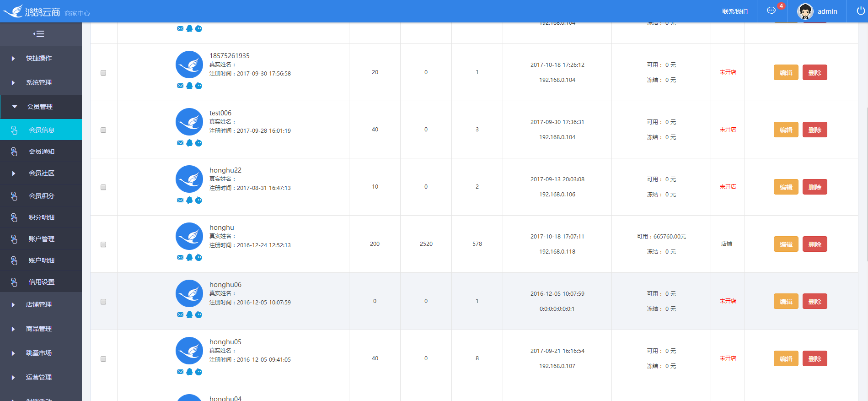
Task: Click the hand icon beside 会员通知
Action: (14, 152)
